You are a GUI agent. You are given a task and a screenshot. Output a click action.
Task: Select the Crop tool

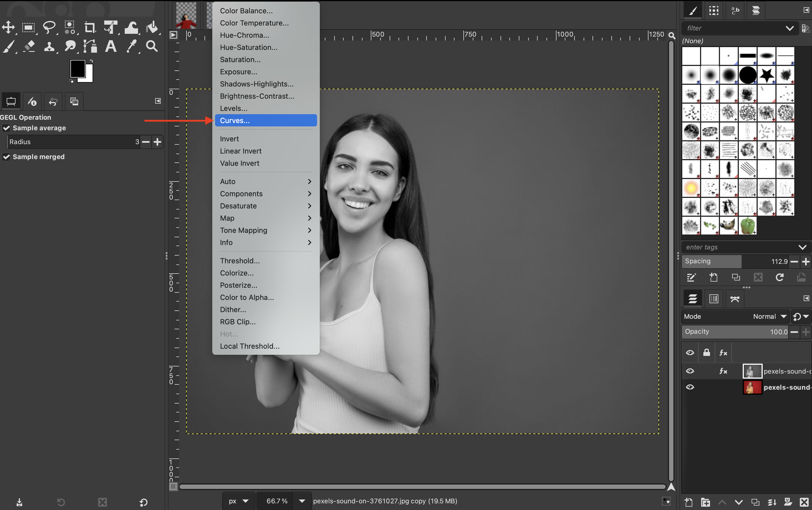(90, 27)
